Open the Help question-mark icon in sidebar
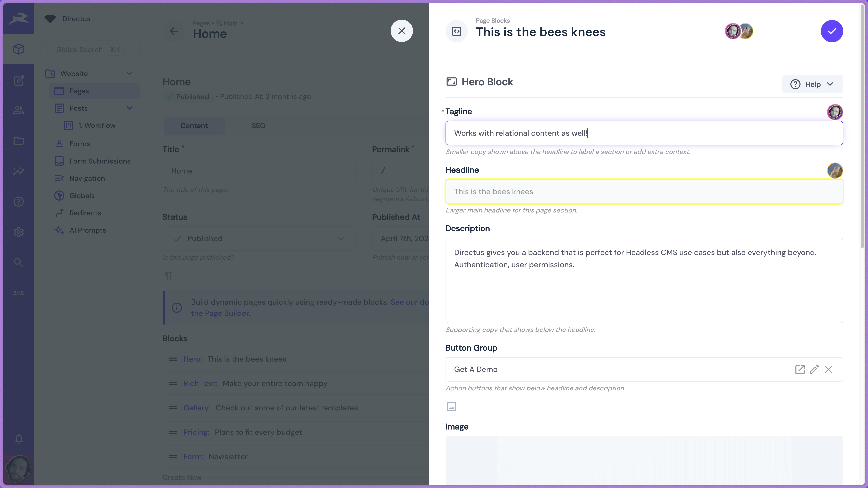This screenshot has width=868, height=488. [x=18, y=201]
